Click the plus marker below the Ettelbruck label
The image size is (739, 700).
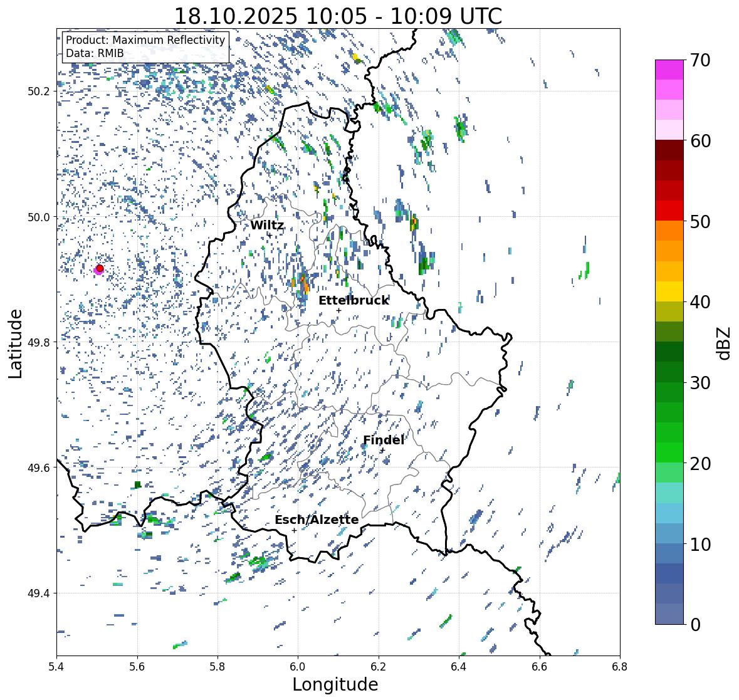coord(338,310)
